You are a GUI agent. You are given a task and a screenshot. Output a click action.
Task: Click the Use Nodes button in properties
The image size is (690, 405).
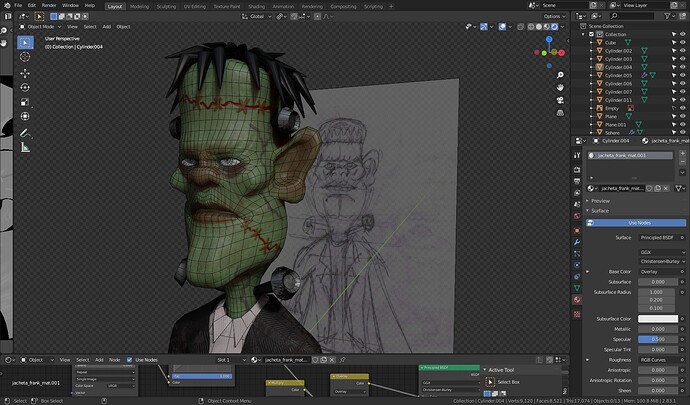pyautogui.click(x=636, y=223)
